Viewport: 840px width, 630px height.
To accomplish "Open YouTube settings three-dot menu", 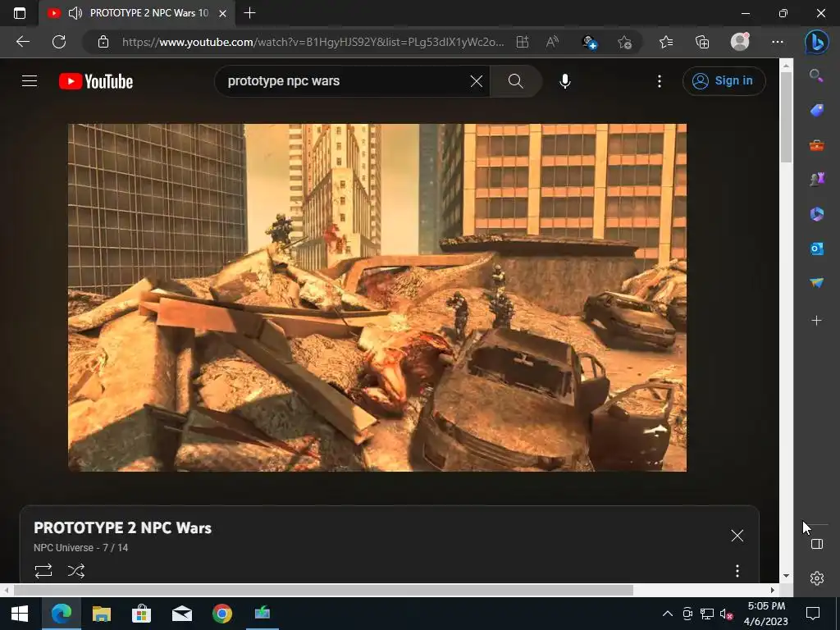I will [660, 81].
